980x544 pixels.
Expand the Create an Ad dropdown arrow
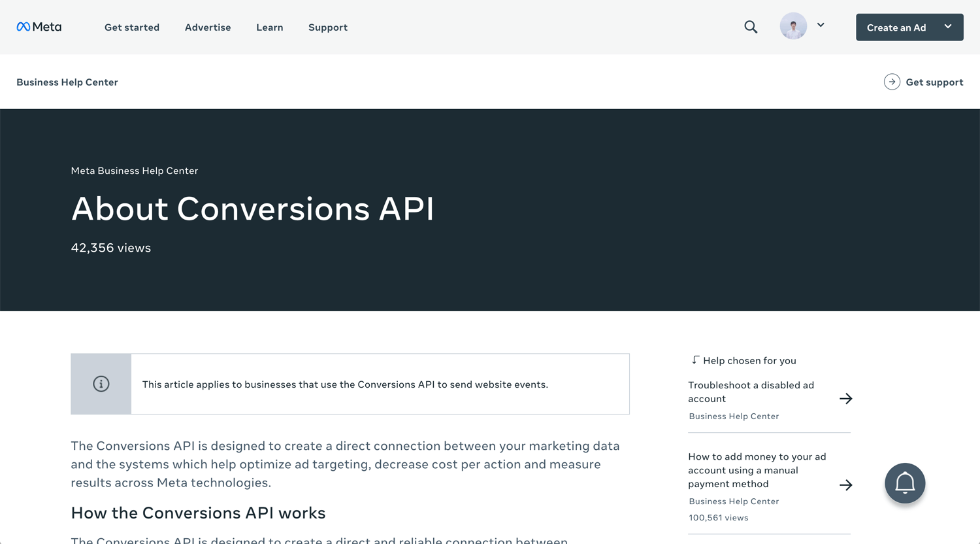pyautogui.click(x=948, y=26)
